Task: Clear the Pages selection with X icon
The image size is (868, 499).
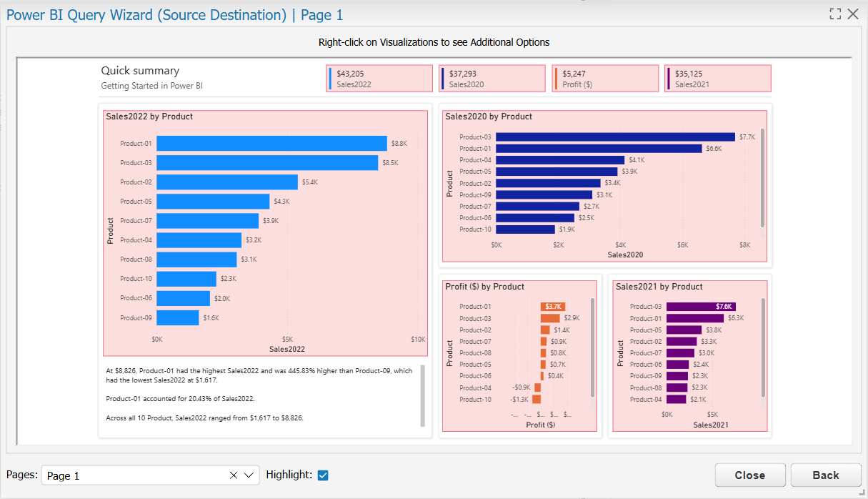Action: [234, 475]
